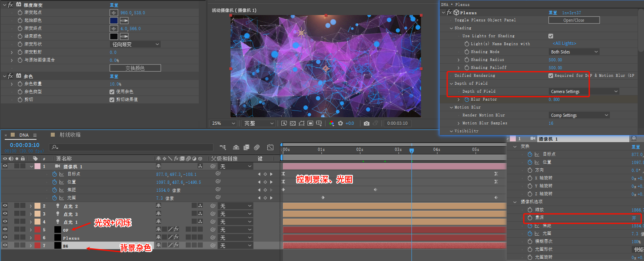
Task: Click stopwatch next to Shading Mode
Action: (x=467, y=51)
